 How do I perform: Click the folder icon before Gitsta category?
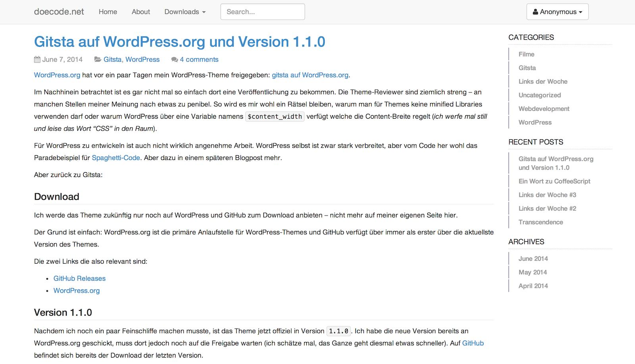point(97,60)
